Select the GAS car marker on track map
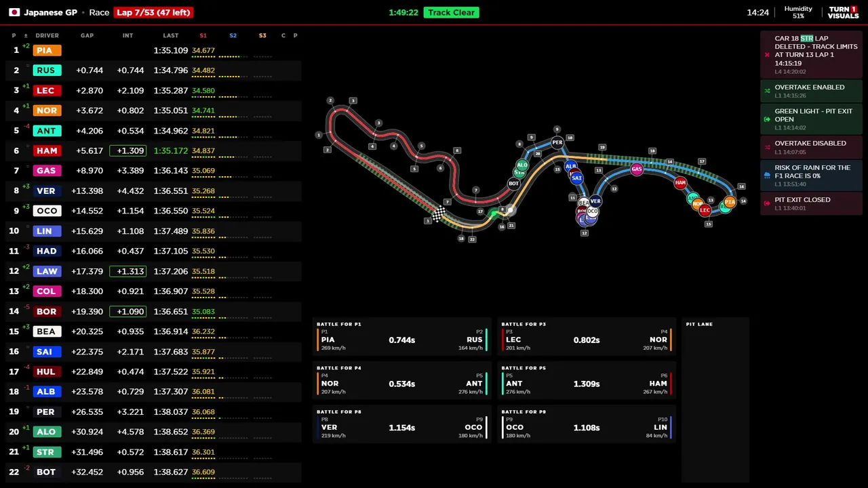The height and width of the screenshot is (488, 868). (x=636, y=169)
